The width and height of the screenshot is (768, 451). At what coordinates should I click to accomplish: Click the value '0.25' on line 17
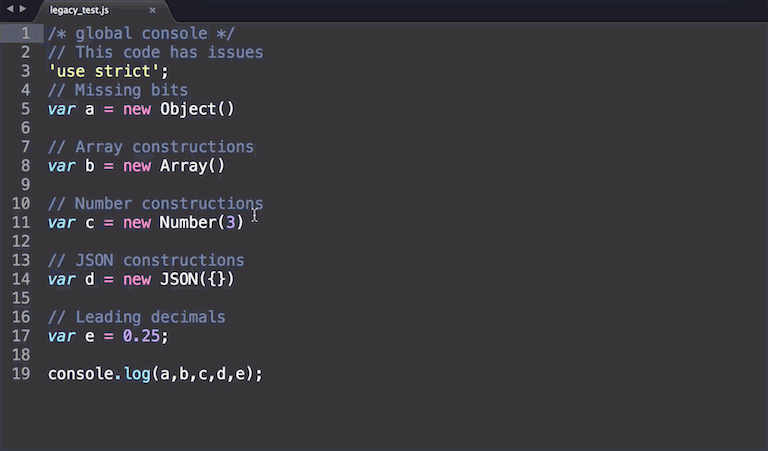point(142,336)
